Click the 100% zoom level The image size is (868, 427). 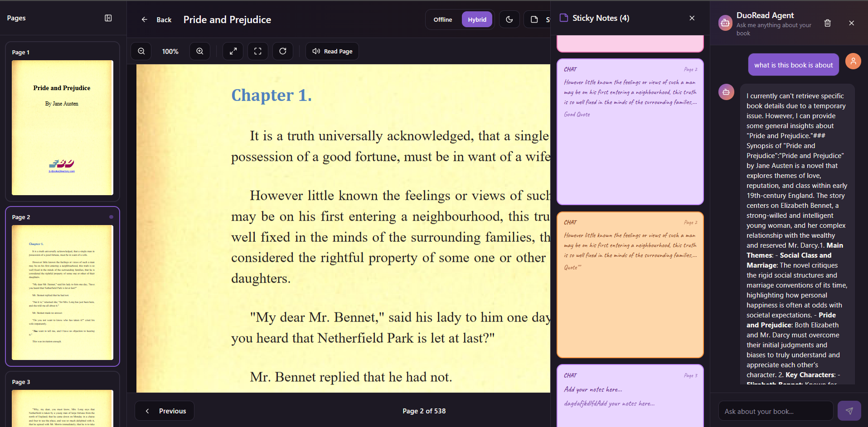[x=170, y=52]
